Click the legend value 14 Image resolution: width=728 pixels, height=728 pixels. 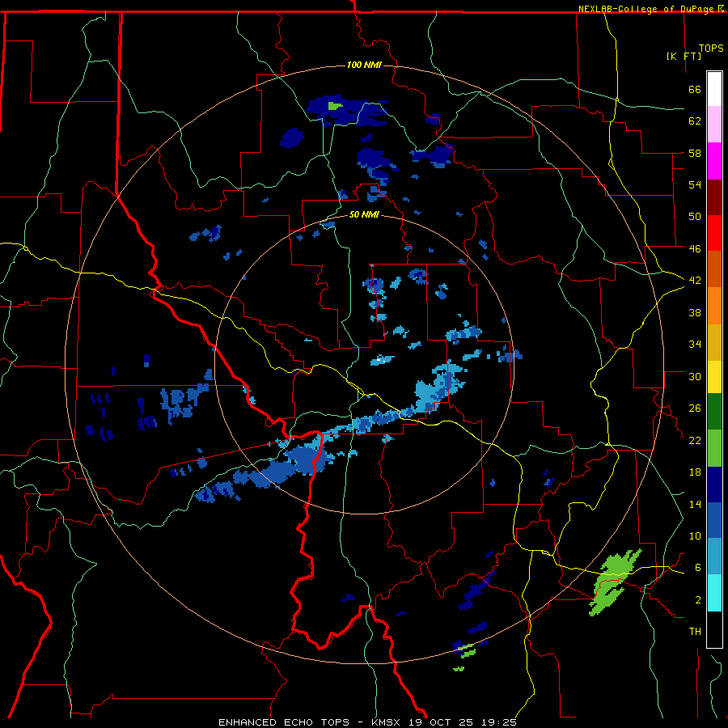click(695, 504)
